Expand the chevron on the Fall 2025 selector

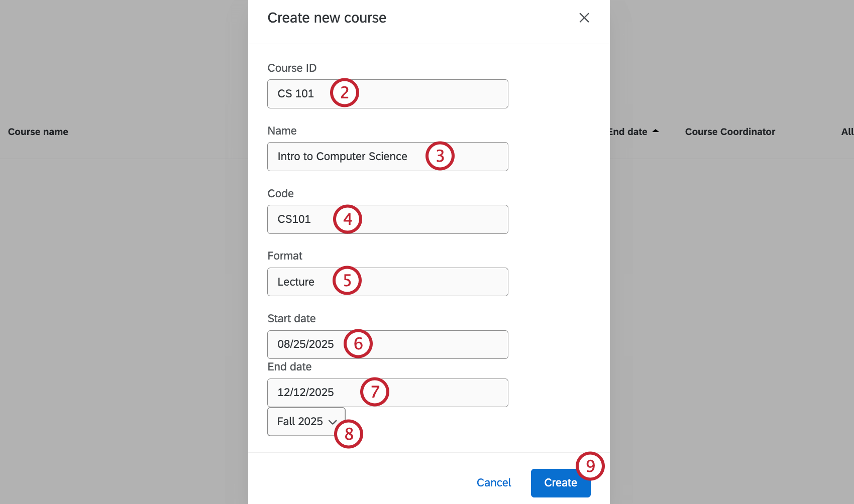click(333, 422)
